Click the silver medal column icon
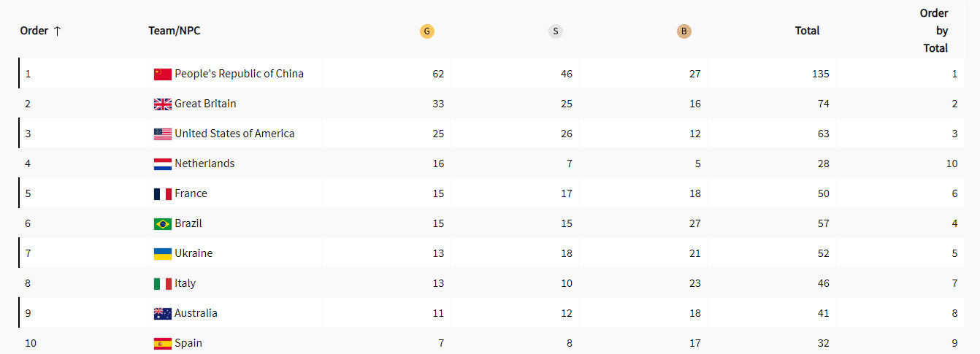980x354 pixels. [556, 31]
